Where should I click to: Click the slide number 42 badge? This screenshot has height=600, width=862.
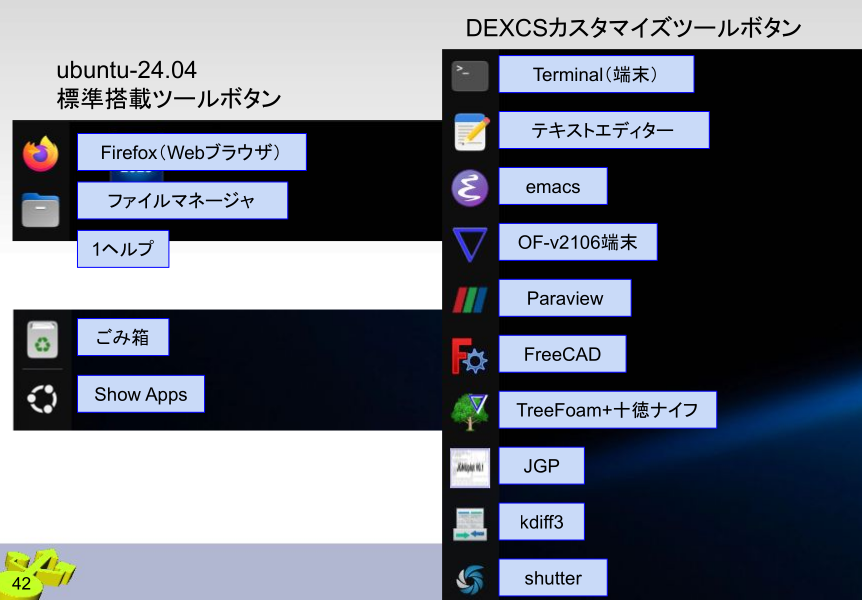(22, 583)
